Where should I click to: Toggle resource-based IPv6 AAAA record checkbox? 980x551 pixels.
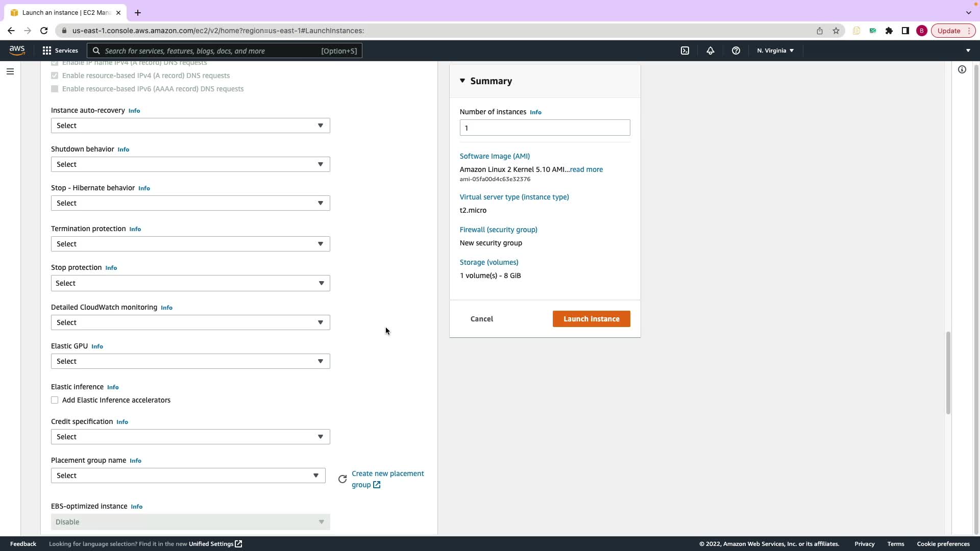click(55, 89)
